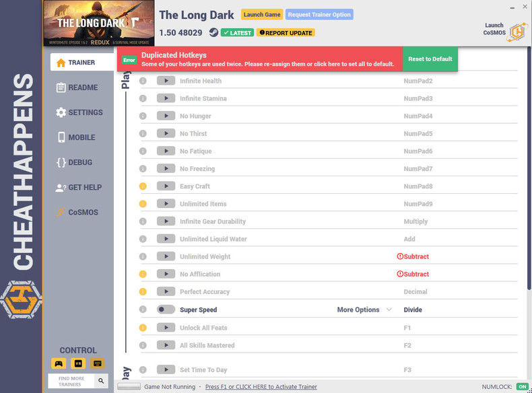Click the Divide hotkey for Super Speed
The width and height of the screenshot is (532, 393).
pos(413,310)
